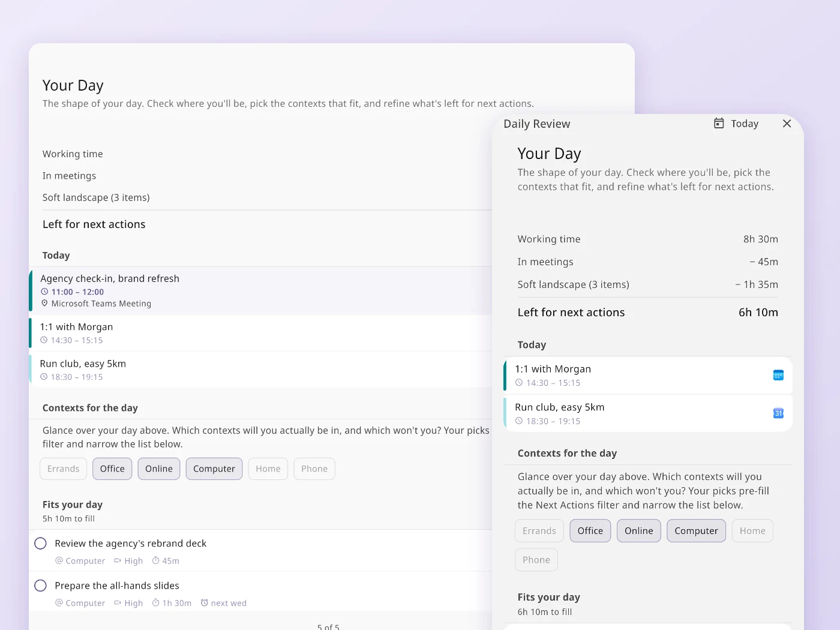Open the Agency check-in, brand refresh event

click(x=260, y=290)
